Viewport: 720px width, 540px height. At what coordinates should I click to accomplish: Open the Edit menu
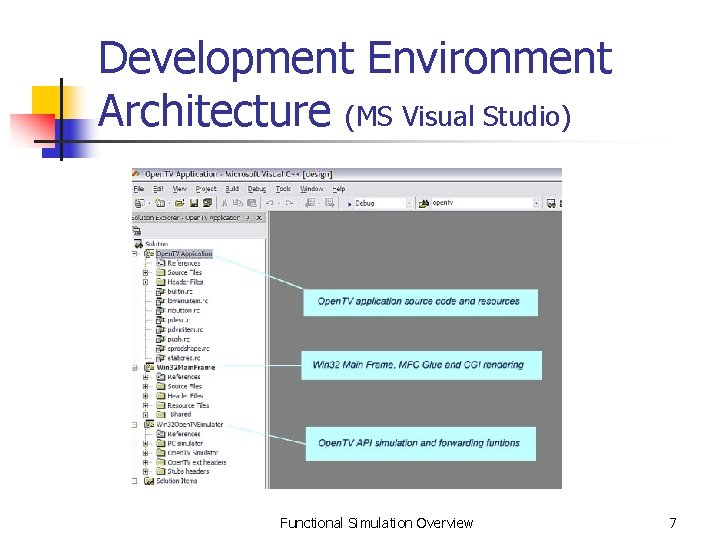point(158,189)
